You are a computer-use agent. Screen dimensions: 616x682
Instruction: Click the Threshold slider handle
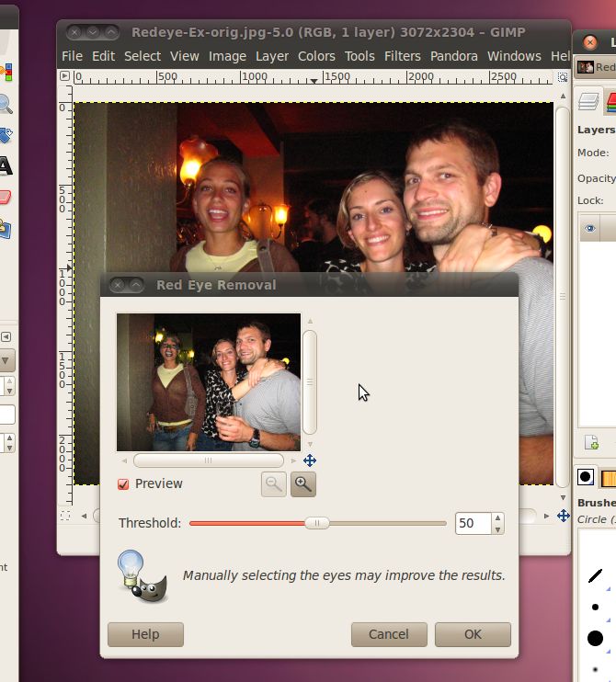316,523
